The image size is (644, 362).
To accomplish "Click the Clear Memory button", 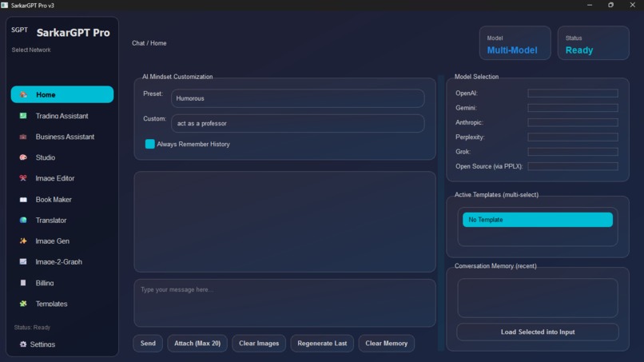I will (x=387, y=343).
